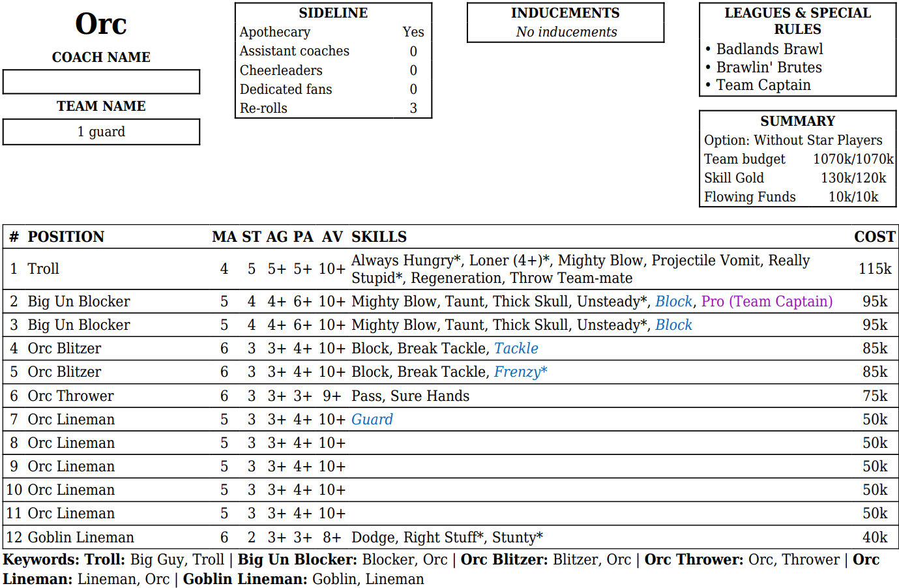Select 'Orc Blitzer' in row 5
This screenshot has height=588, width=899.
[65, 372]
